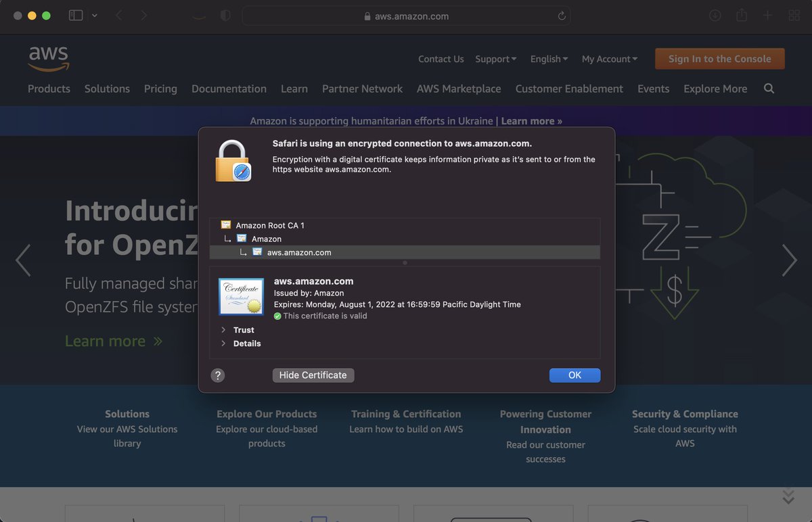This screenshot has width=812, height=522.
Task: Click the hero Learn more link
Action: click(114, 341)
